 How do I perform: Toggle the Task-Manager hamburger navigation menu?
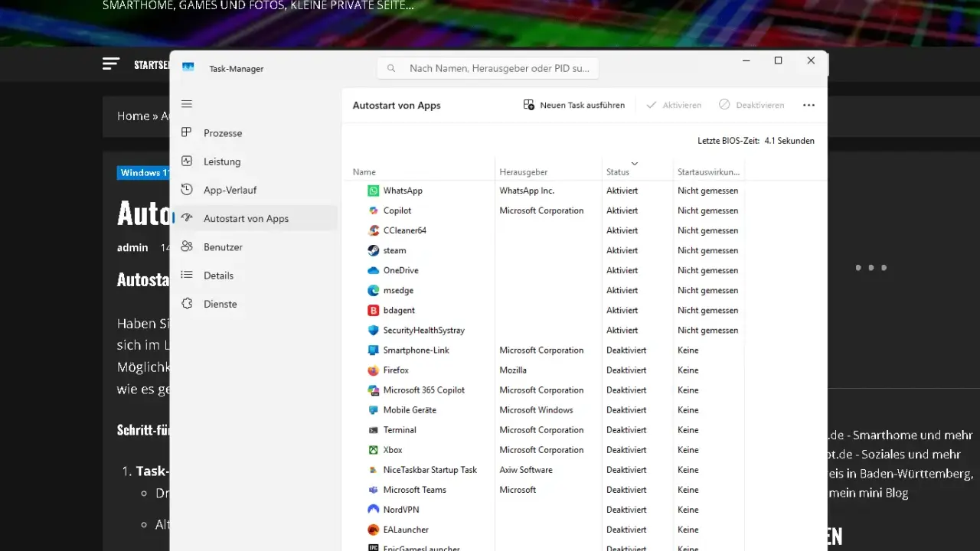(x=187, y=104)
